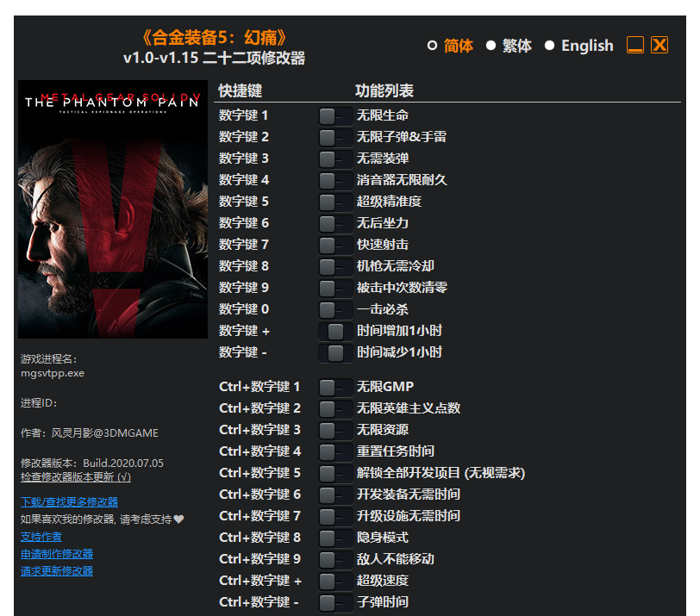Enable 超级速度 toggle

pyautogui.click(x=335, y=582)
